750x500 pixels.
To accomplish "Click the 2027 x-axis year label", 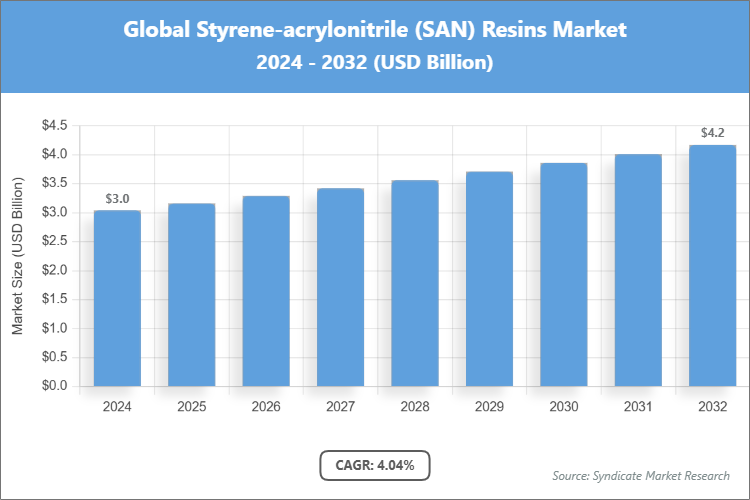I will tap(340, 407).
